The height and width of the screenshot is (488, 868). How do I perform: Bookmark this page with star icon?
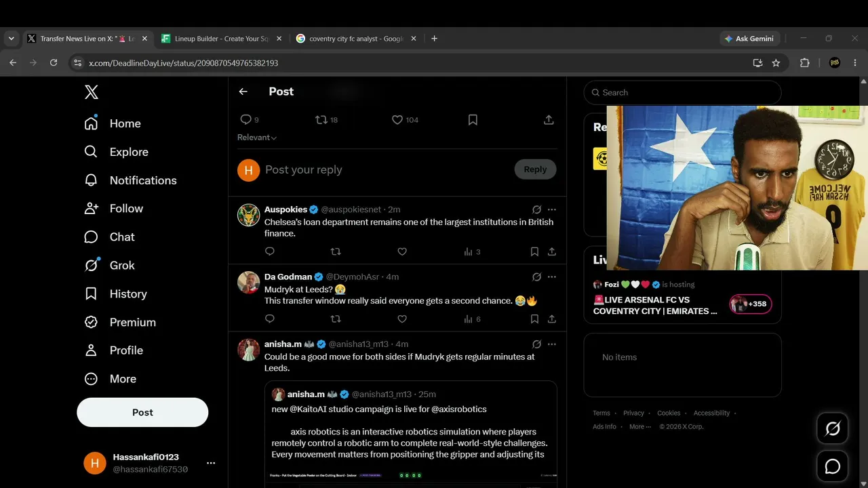776,63
